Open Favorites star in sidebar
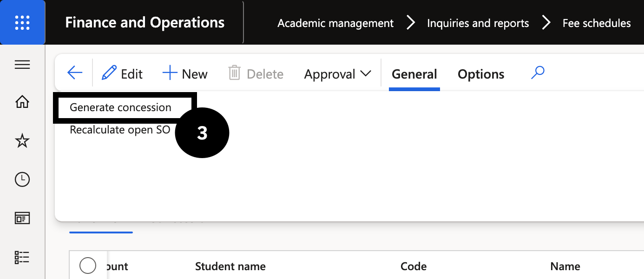 (22, 140)
